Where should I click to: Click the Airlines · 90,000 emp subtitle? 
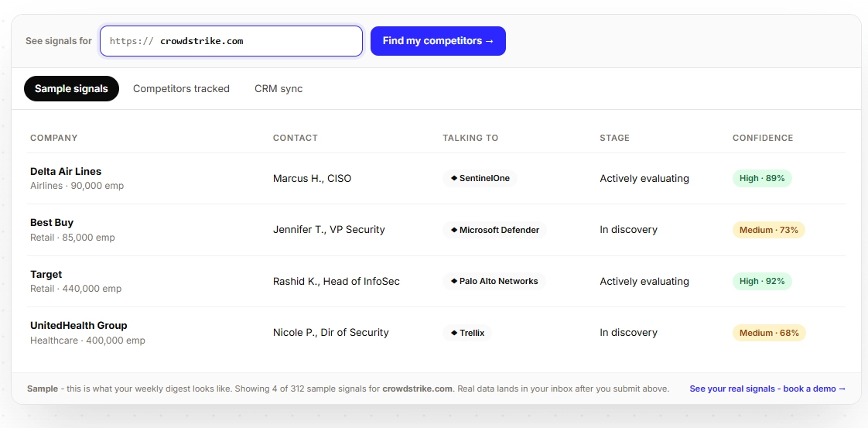[77, 186]
